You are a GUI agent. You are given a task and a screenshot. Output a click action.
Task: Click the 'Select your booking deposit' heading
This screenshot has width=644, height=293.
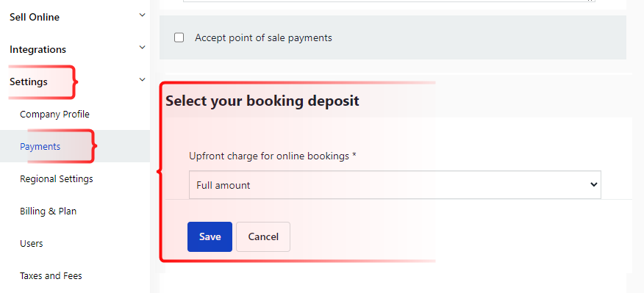262,101
